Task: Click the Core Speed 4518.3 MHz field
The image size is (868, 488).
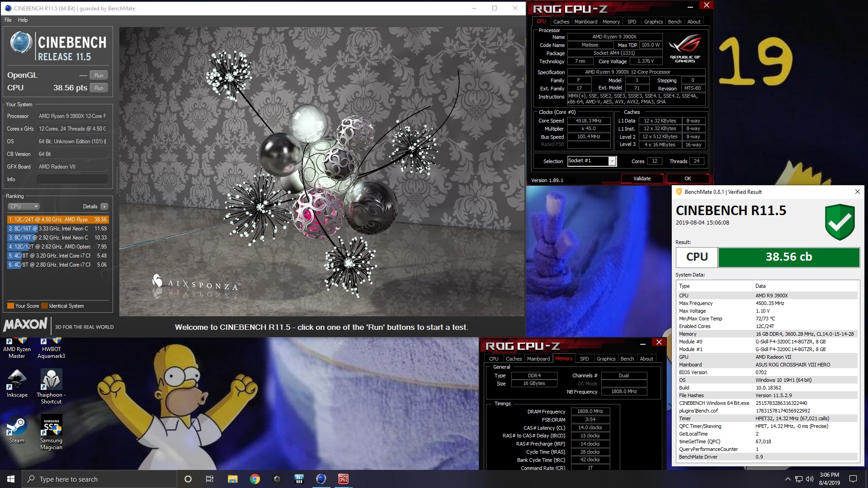Action: [588, 121]
